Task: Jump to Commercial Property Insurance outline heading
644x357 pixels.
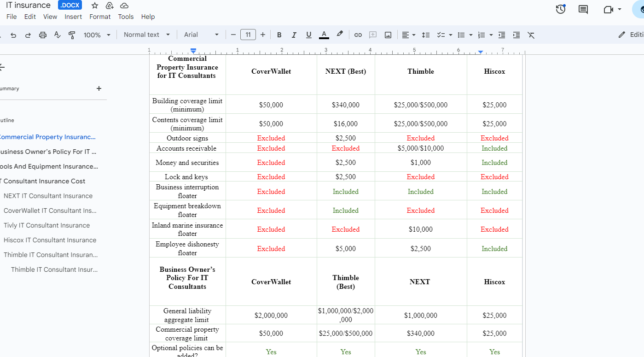Action: 47,137
